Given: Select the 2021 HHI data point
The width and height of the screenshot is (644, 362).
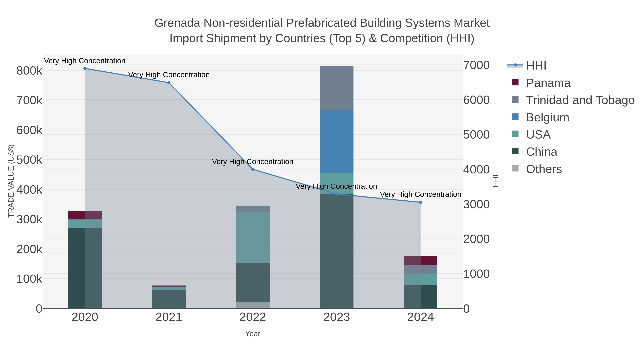Looking at the screenshot, I should tap(169, 83).
